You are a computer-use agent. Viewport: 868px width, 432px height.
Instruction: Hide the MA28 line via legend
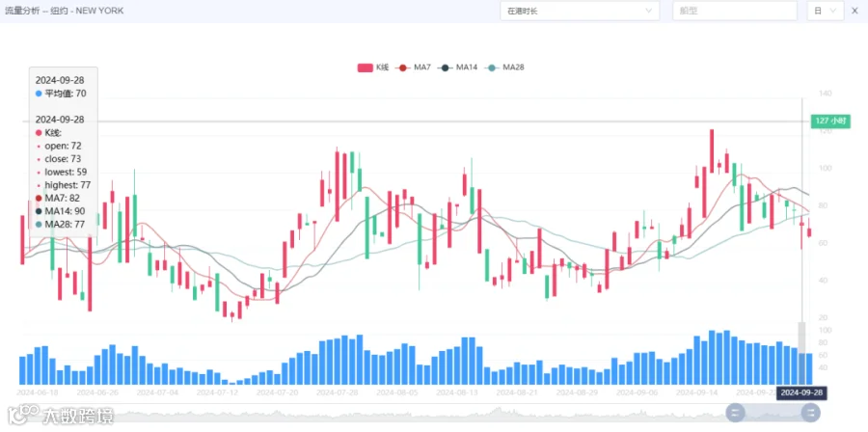click(504, 67)
